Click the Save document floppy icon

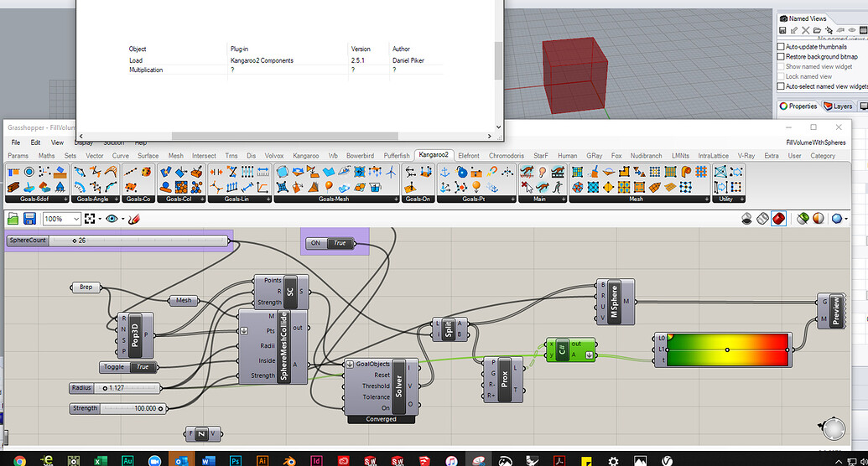30,219
